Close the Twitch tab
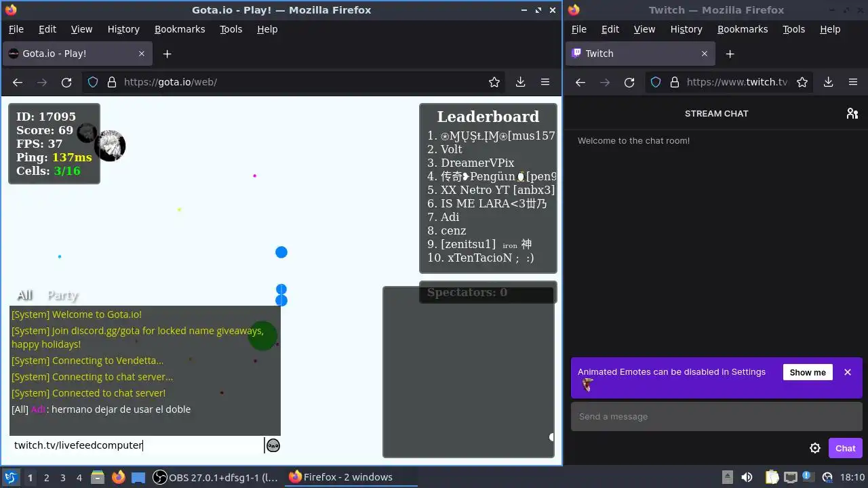The height and width of the screenshot is (488, 868). pyautogui.click(x=705, y=54)
